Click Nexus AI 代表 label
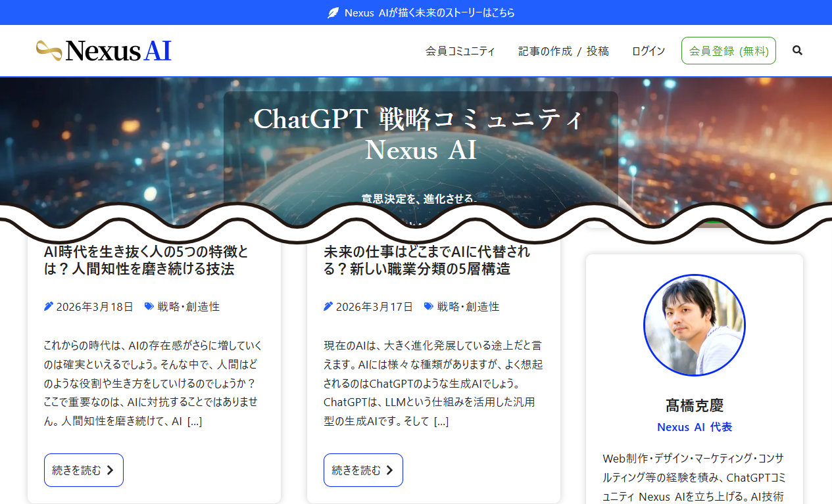 point(695,427)
